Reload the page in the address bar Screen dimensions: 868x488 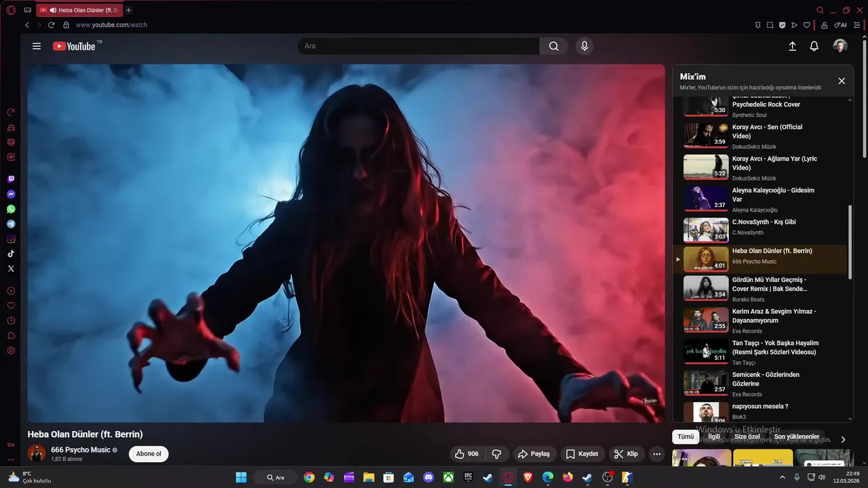coord(51,25)
